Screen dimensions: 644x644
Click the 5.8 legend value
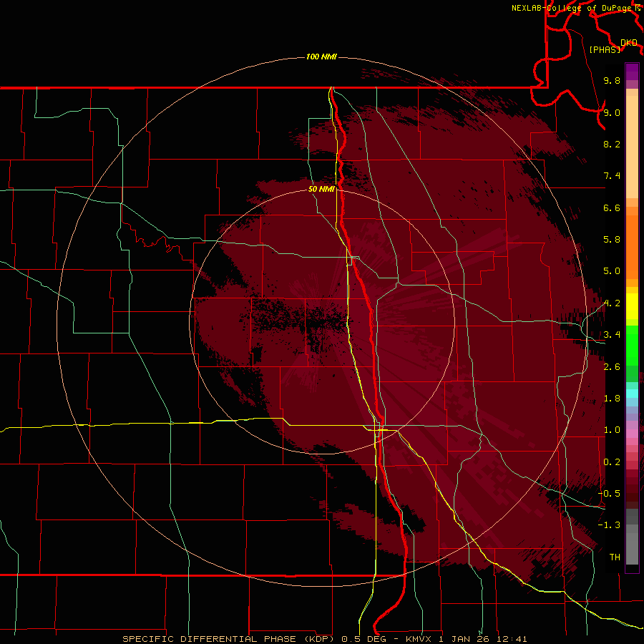[x=612, y=240]
